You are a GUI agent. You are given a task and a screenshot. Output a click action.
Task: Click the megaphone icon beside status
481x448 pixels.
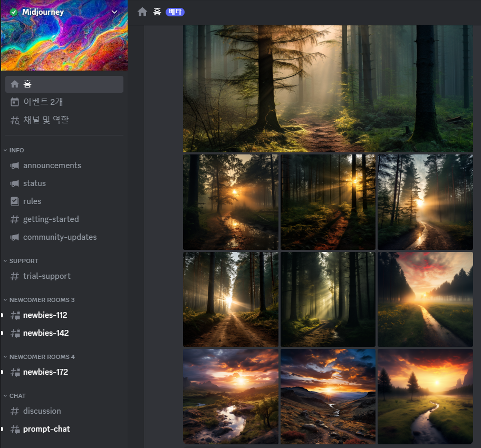point(15,183)
